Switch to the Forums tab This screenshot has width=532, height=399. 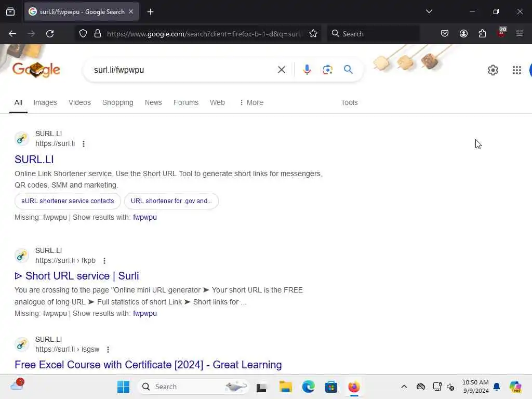(x=186, y=102)
